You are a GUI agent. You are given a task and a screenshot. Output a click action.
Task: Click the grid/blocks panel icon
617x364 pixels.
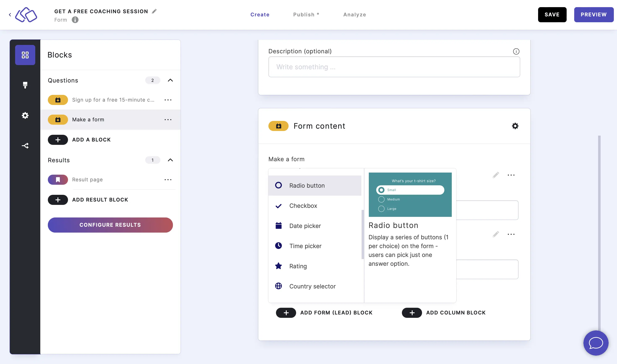pos(25,55)
